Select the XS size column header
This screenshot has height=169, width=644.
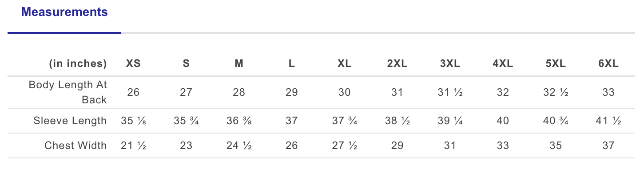tap(133, 64)
